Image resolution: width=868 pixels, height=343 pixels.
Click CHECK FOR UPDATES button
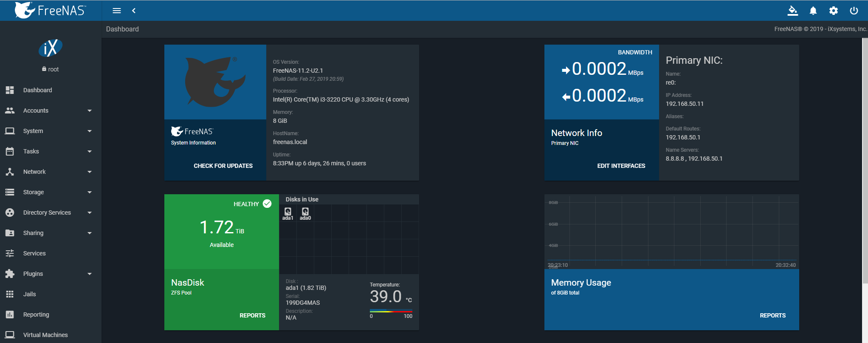tap(223, 166)
